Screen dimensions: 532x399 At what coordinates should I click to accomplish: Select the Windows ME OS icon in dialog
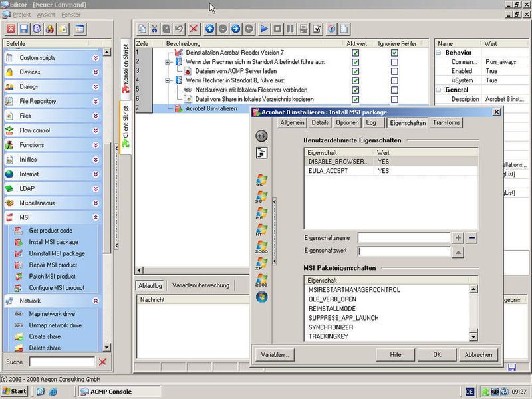click(261, 213)
